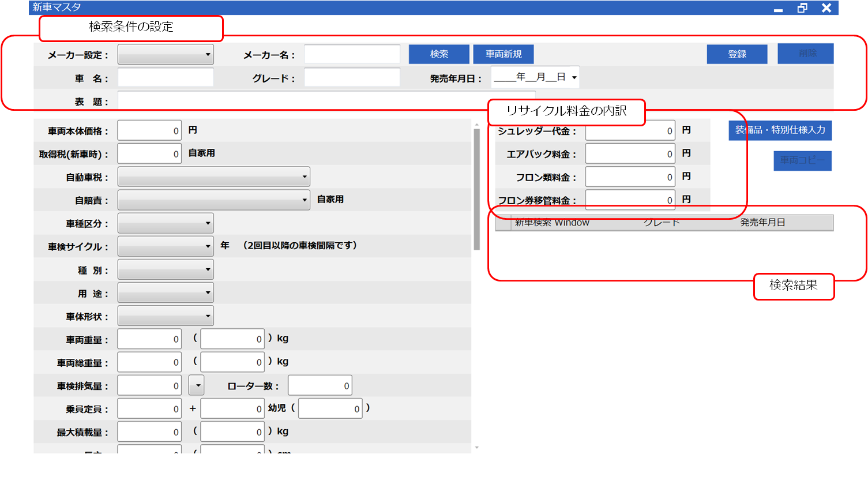Expand the 自賠責 combo box
This screenshot has height=488, width=868.
(x=213, y=200)
